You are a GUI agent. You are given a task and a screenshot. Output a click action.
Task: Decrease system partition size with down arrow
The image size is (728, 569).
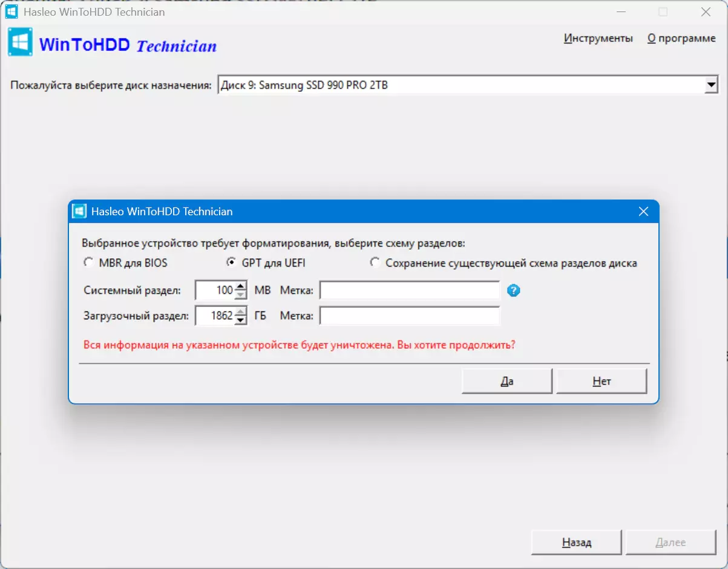coord(241,295)
